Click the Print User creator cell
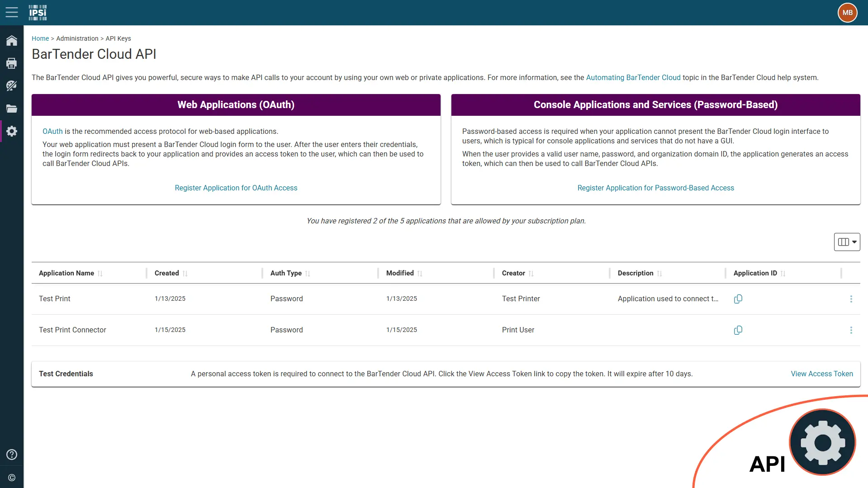This screenshot has height=488, width=868. click(x=518, y=330)
